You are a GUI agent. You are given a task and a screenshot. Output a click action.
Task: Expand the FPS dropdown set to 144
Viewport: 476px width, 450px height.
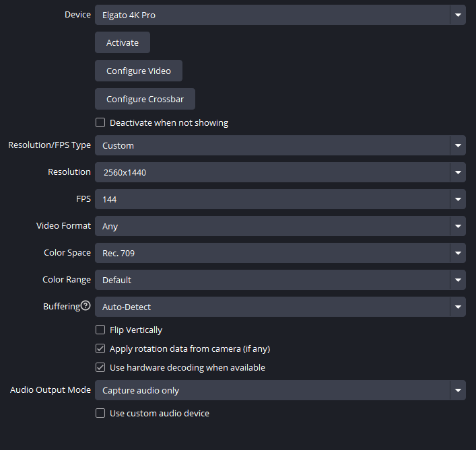[280, 199]
